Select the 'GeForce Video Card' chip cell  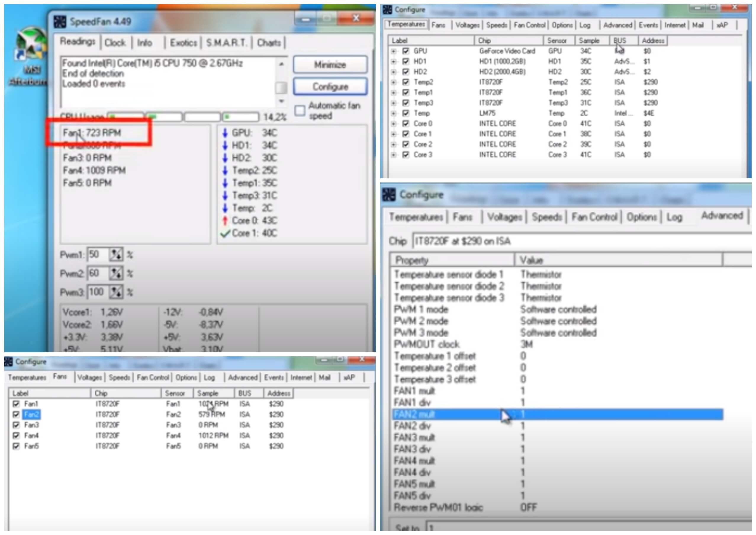[x=507, y=51]
